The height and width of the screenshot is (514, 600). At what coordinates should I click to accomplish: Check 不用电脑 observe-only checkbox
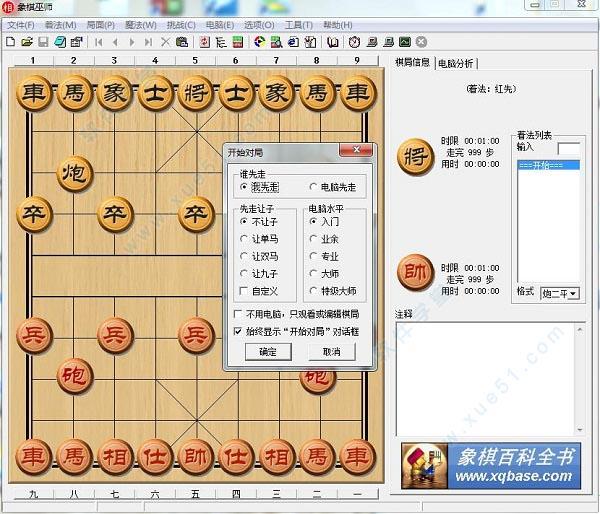pos(297,314)
